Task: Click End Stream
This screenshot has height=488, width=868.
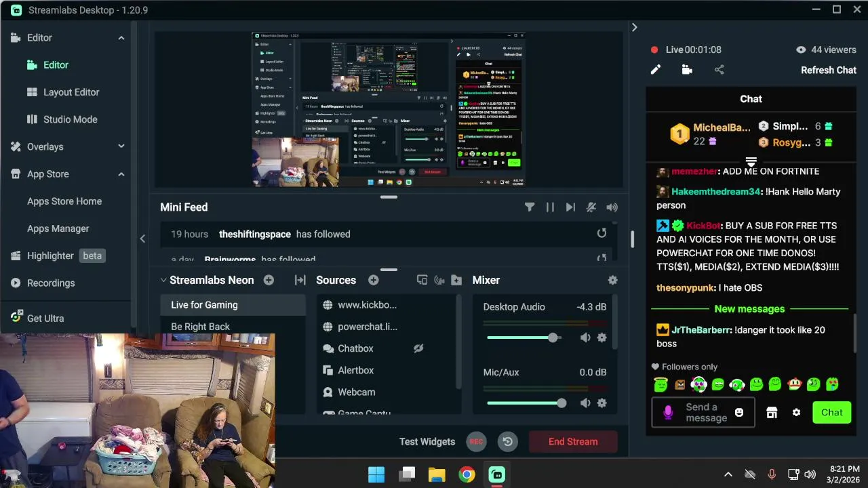Action: click(573, 442)
